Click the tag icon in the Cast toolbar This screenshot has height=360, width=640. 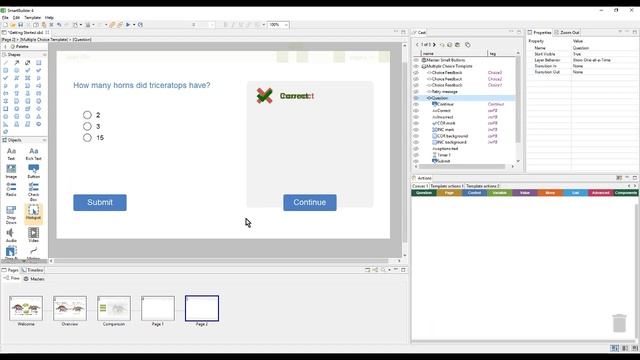468,45
